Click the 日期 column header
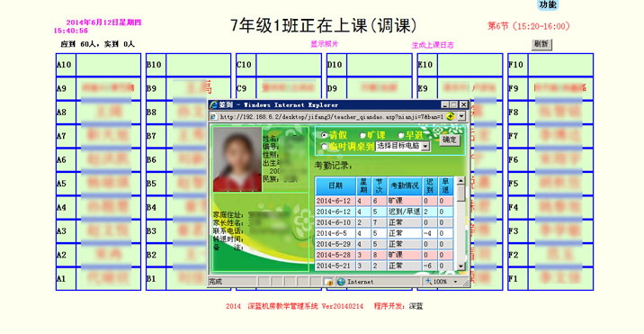This screenshot has width=644, height=334. pos(335,185)
